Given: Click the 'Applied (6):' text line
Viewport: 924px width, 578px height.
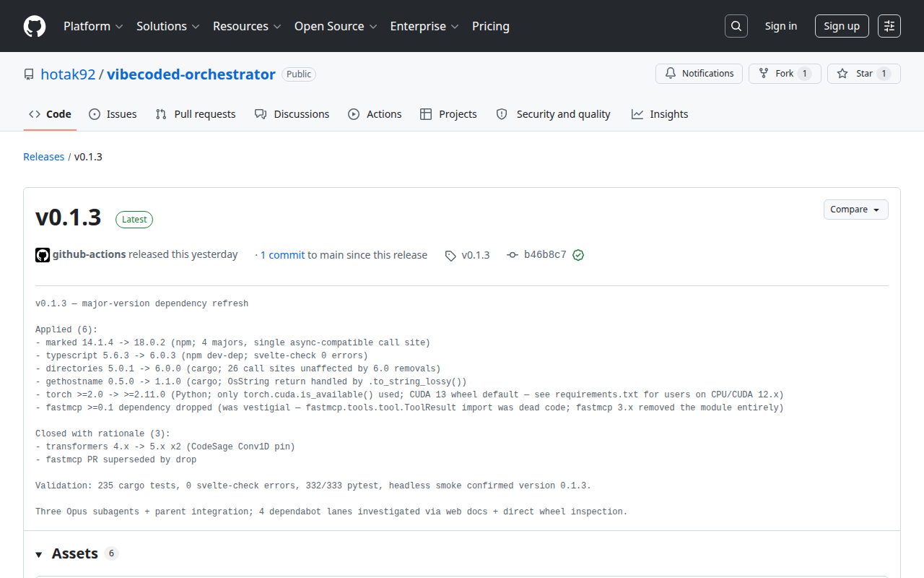Looking at the screenshot, I should (x=66, y=329).
